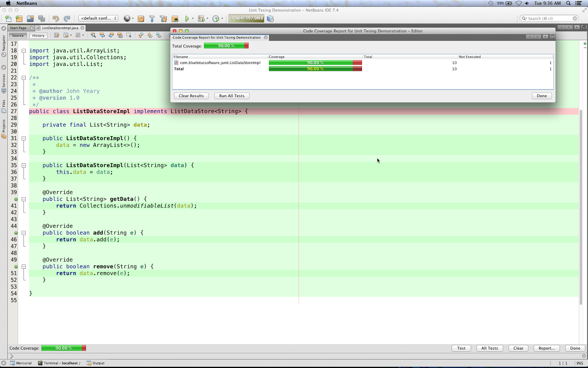The height and width of the screenshot is (368, 588).
Task: Select the ListDataStoreImpl.java editor tab
Action: point(60,28)
